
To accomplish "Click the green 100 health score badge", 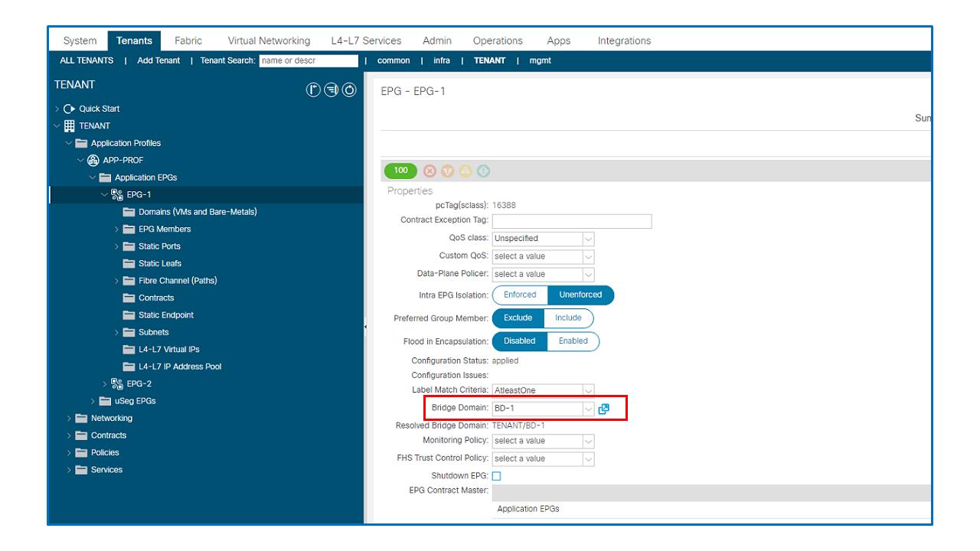I will point(400,171).
